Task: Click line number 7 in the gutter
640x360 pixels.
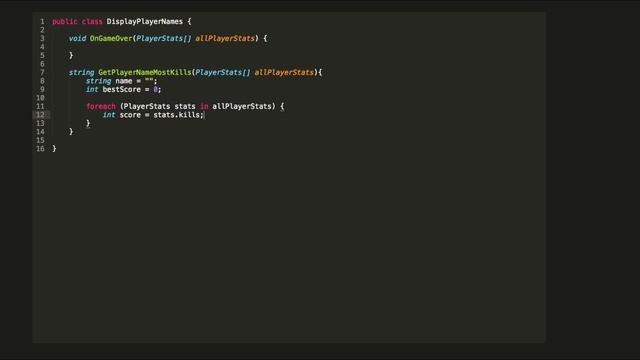Action: 42,72
